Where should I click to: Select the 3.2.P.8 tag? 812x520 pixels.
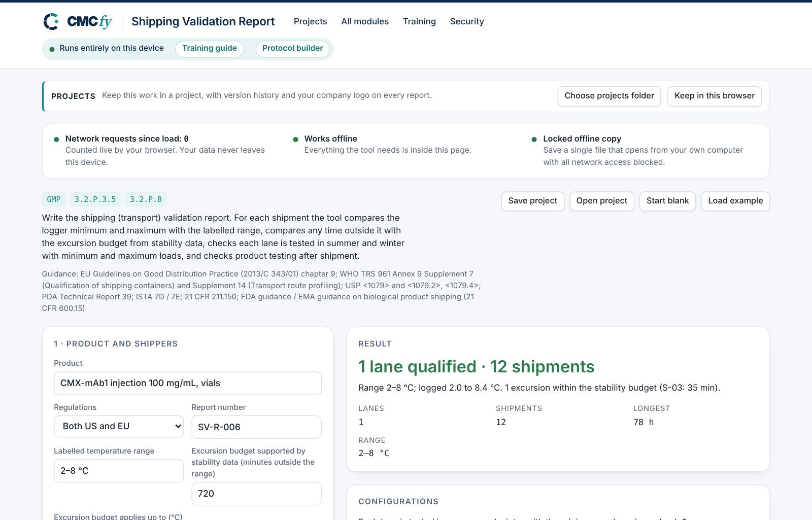point(146,199)
